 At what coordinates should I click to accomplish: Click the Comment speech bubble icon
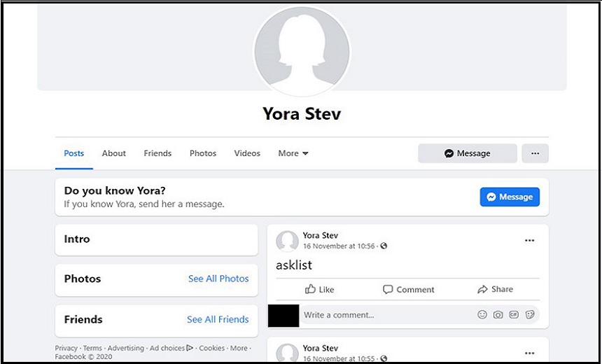tap(388, 289)
